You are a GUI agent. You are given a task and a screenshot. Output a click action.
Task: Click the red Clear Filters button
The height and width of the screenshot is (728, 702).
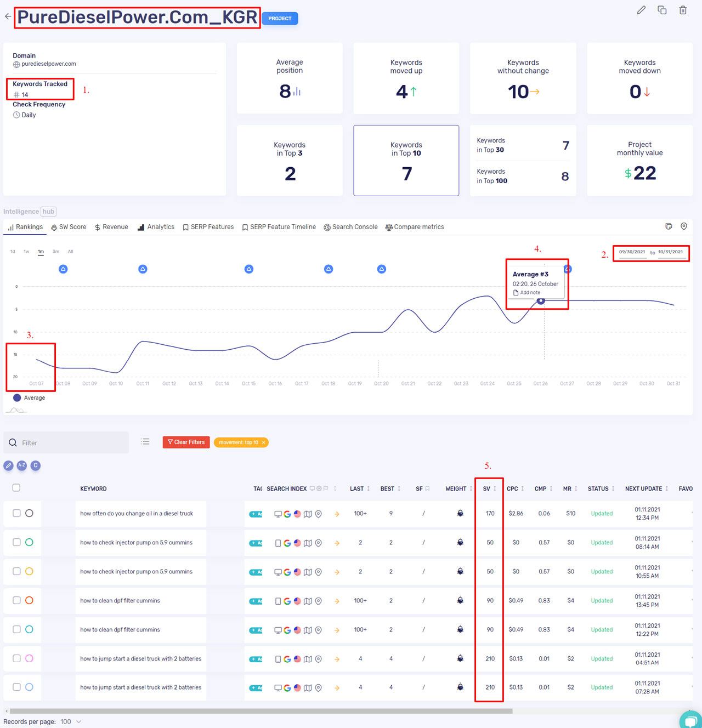(186, 442)
